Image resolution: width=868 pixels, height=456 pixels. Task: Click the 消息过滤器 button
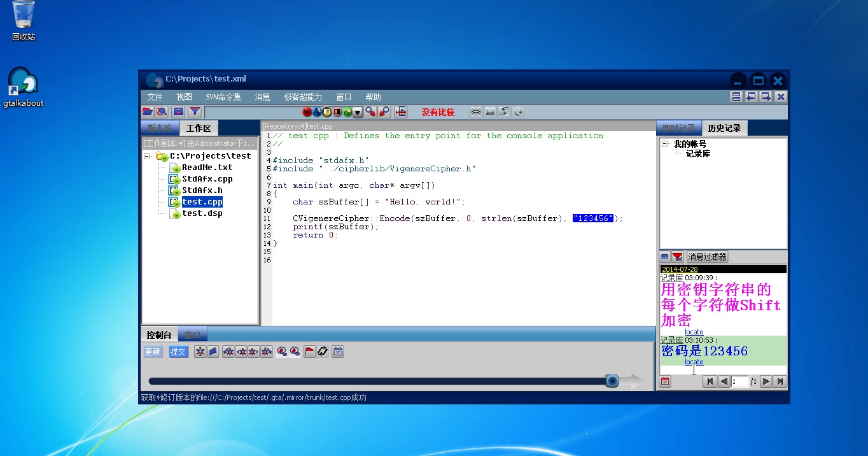pyautogui.click(x=707, y=257)
